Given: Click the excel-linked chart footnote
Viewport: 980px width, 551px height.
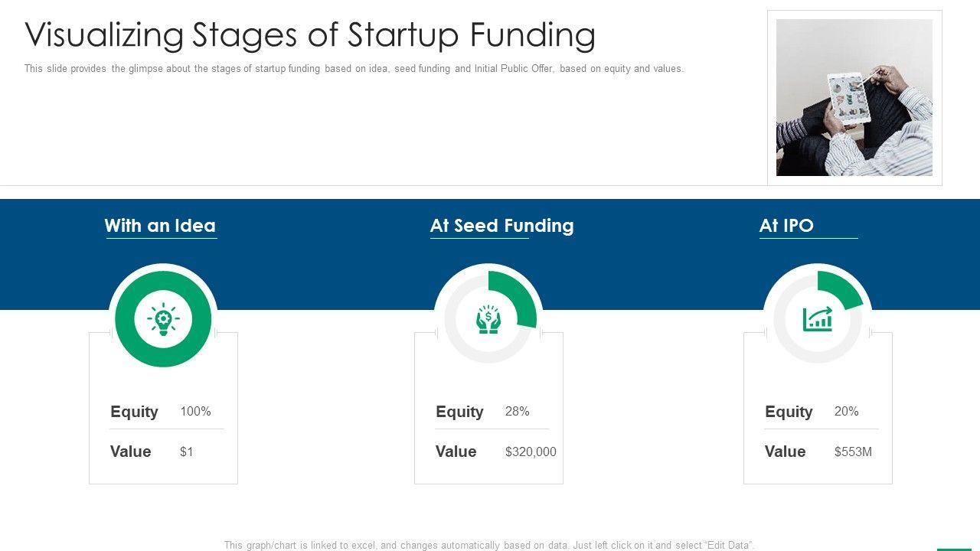Looking at the screenshot, I should (x=489, y=545).
